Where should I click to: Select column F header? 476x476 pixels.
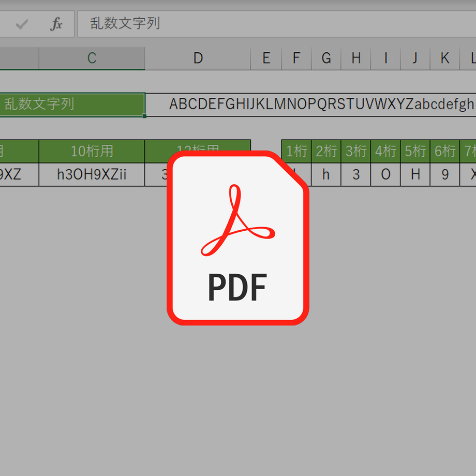coord(296,58)
